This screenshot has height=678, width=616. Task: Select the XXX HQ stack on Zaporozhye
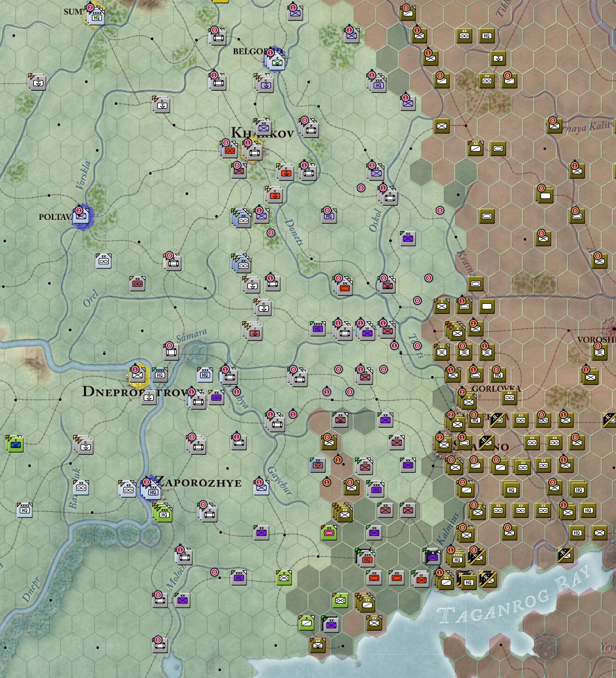(x=151, y=489)
